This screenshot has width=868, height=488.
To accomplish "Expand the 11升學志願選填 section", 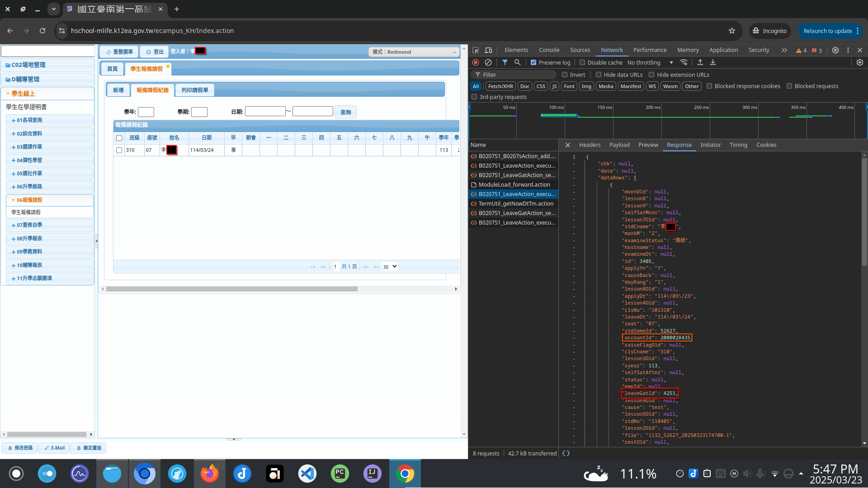I will click(x=50, y=278).
